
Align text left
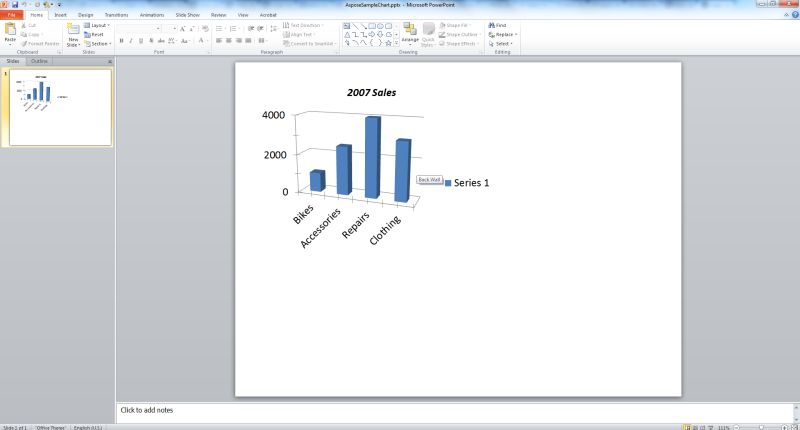[219, 41]
